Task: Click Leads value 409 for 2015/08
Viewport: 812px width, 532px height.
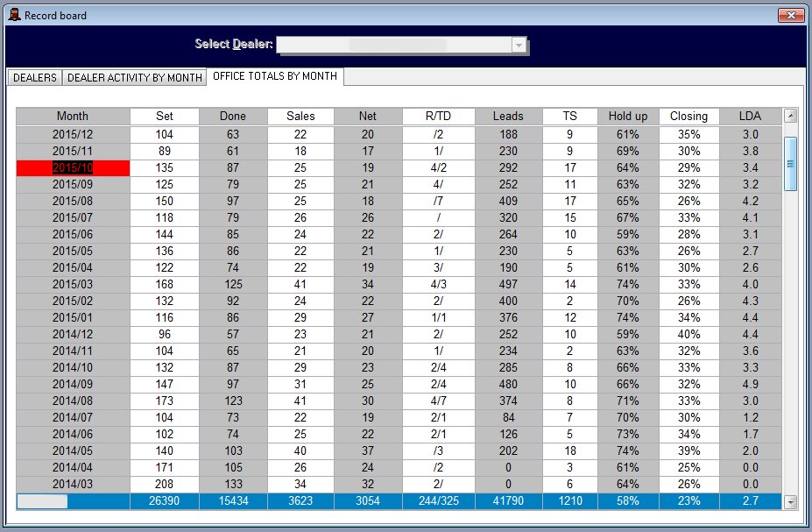Action: tap(508, 201)
